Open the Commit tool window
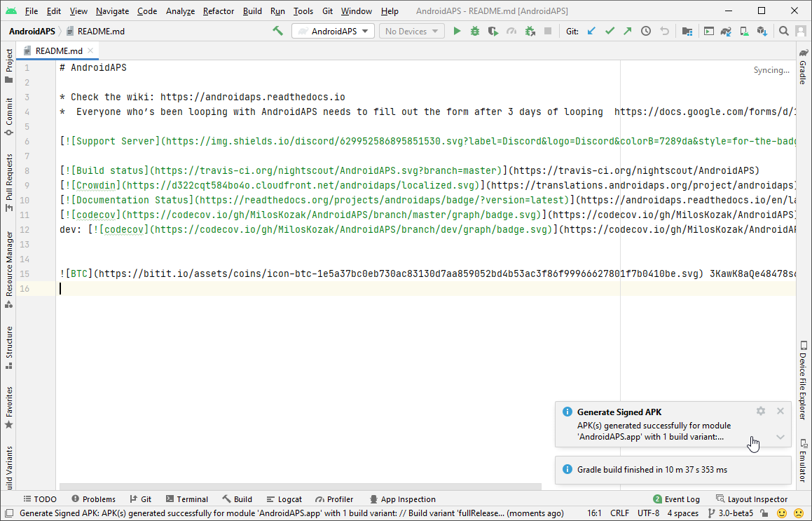This screenshot has width=812, height=521. [x=8, y=116]
